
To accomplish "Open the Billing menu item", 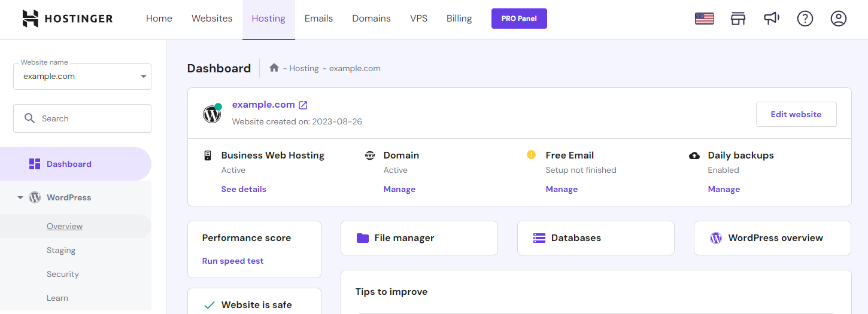I will tap(459, 19).
